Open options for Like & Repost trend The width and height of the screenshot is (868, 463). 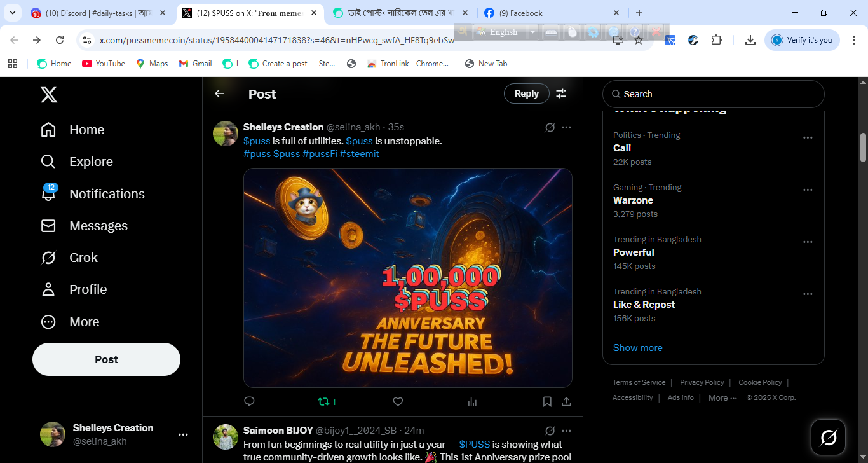pyautogui.click(x=808, y=294)
